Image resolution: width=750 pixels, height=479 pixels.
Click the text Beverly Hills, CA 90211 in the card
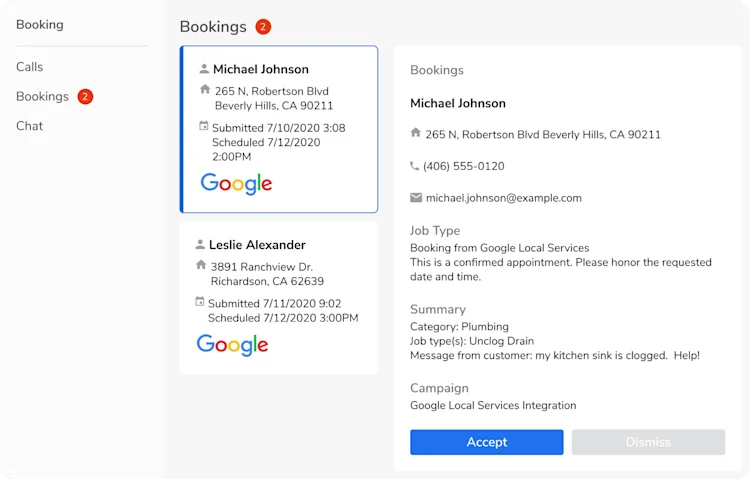274,106
